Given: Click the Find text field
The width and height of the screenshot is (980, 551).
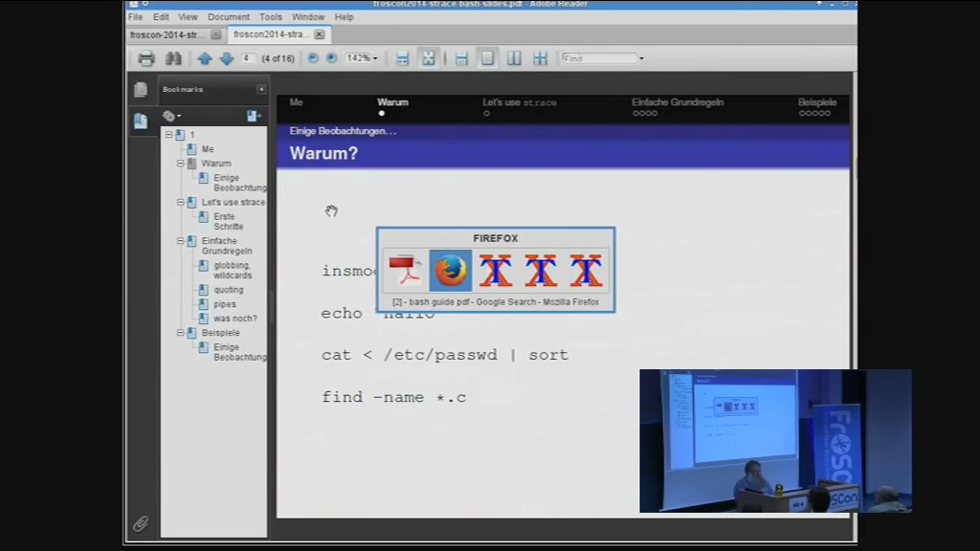Looking at the screenshot, I should [598, 58].
